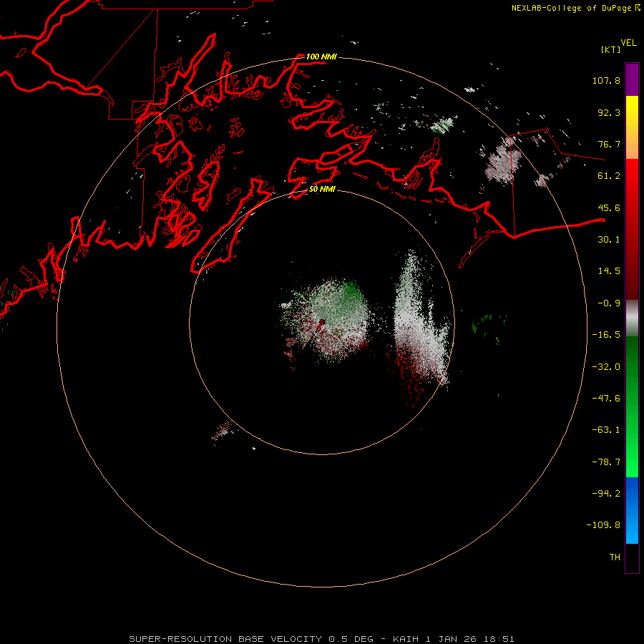
Task: Click the Super-Resolution Base Velocity caption
Action: click(321, 639)
